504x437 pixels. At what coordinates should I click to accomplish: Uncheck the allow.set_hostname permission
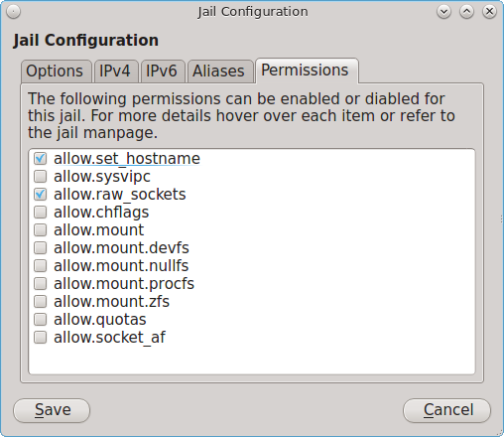(x=41, y=159)
